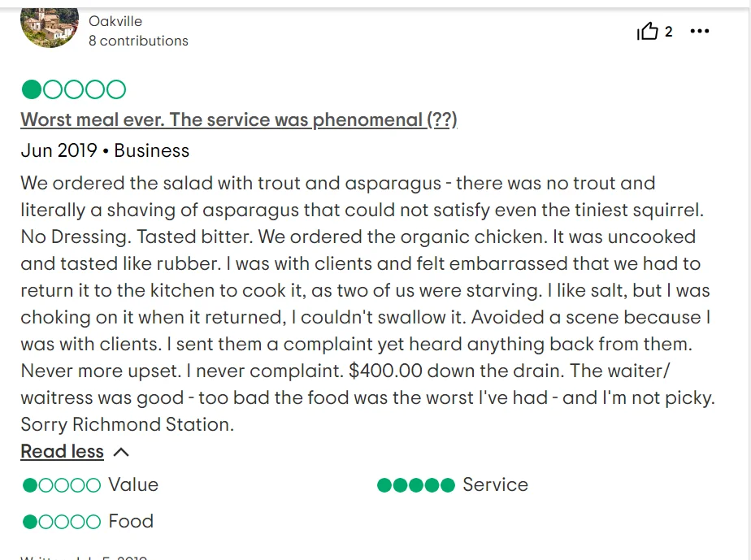Click the filled Food rating bubble
Viewport: 751px width, 560px height.
click(x=28, y=521)
